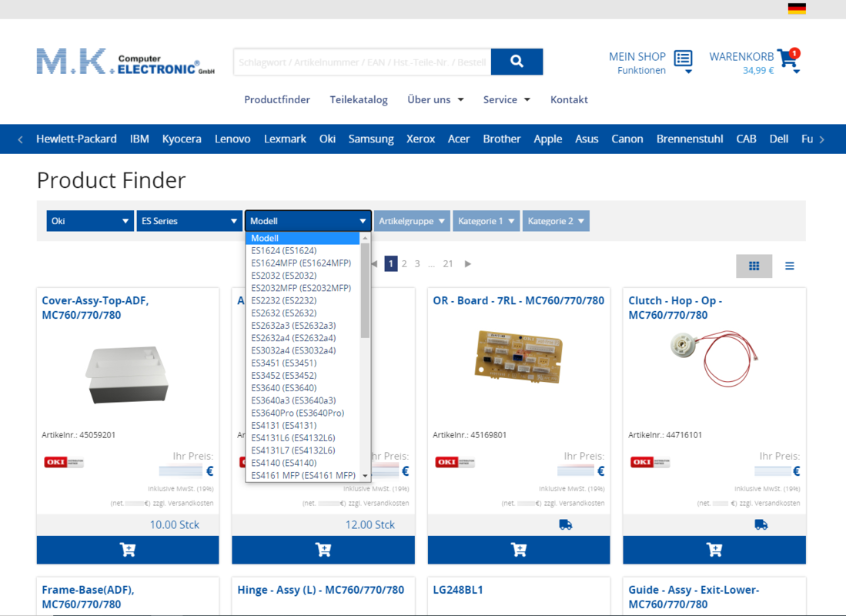Open Productfinder navigation link
The width and height of the screenshot is (846, 616).
[277, 99]
